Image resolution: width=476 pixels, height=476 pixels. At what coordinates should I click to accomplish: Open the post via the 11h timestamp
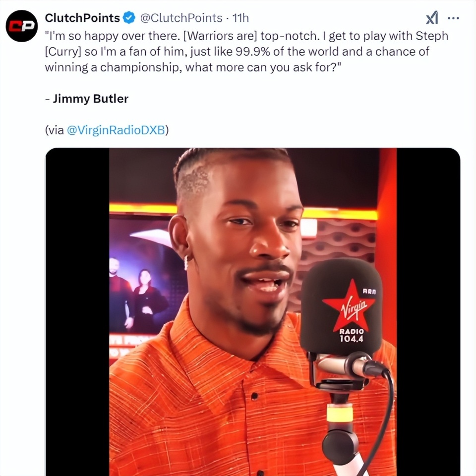[x=240, y=18]
